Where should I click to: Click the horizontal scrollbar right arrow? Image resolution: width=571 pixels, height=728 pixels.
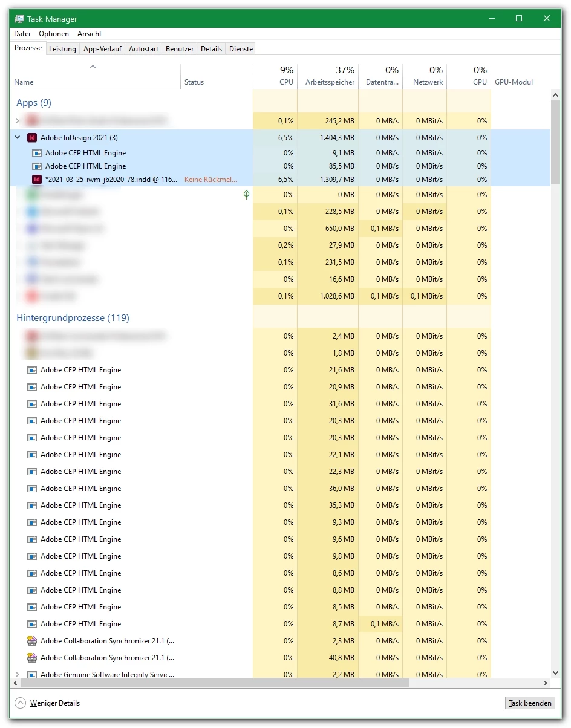pos(545,683)
